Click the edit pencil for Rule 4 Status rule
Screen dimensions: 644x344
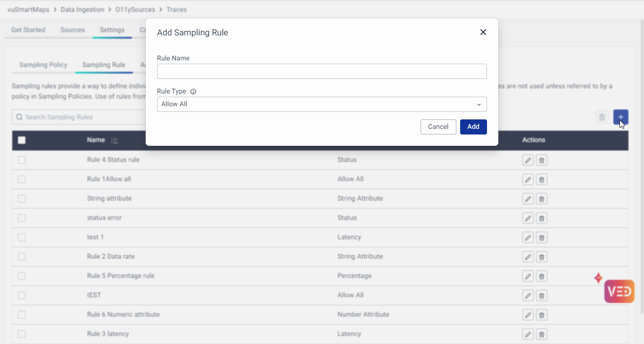tap(528, 160)
